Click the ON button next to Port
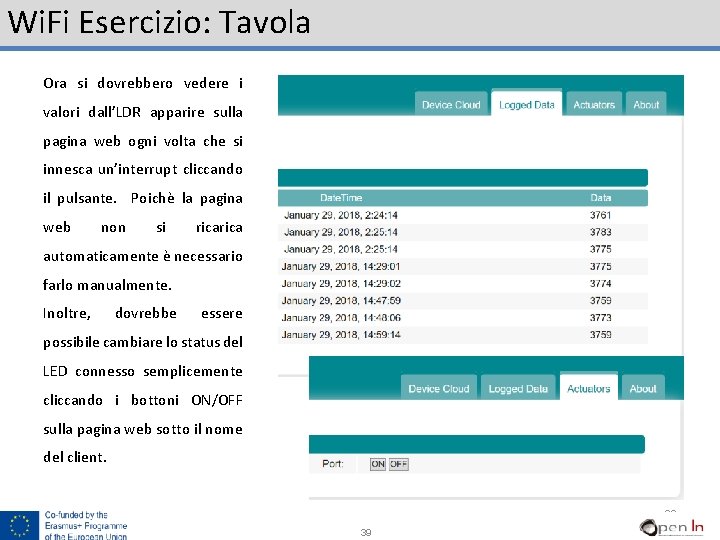 tap(377, 464)
